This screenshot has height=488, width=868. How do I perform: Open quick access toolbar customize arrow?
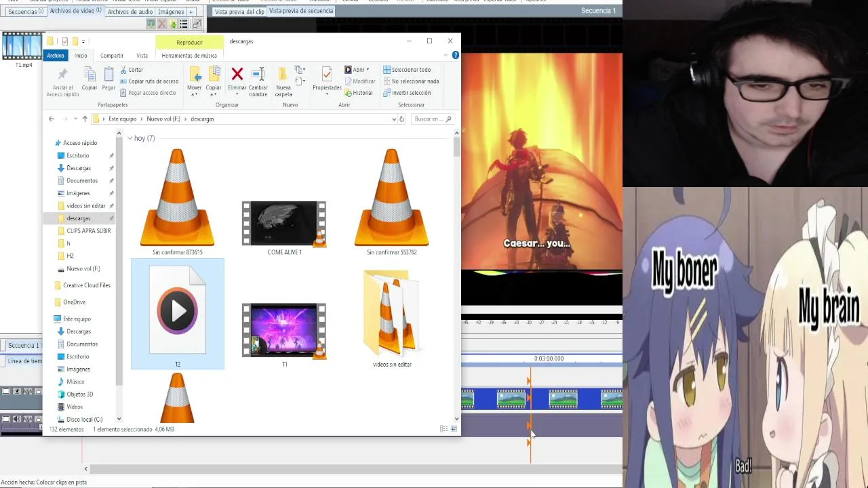tap(83, 41)
